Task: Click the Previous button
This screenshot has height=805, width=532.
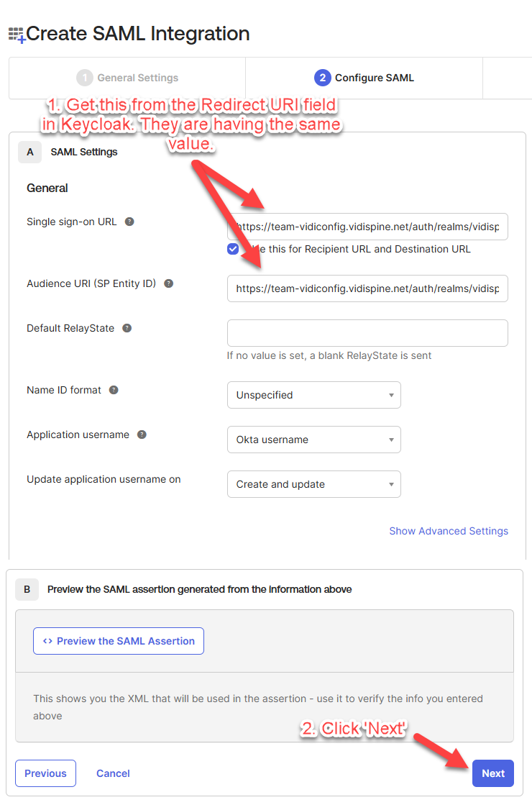Action: coord(45,773)
